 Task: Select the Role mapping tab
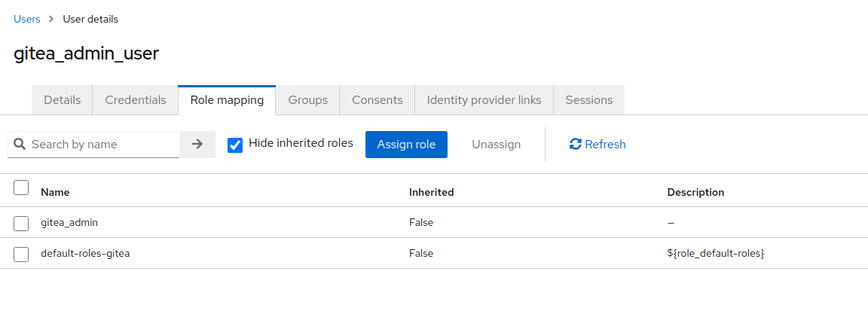227,100
